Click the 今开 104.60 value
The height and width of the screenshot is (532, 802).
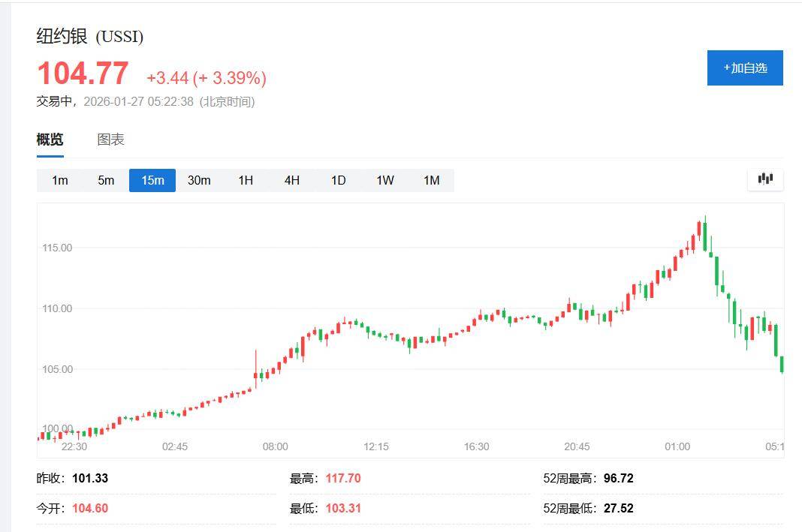90,508
